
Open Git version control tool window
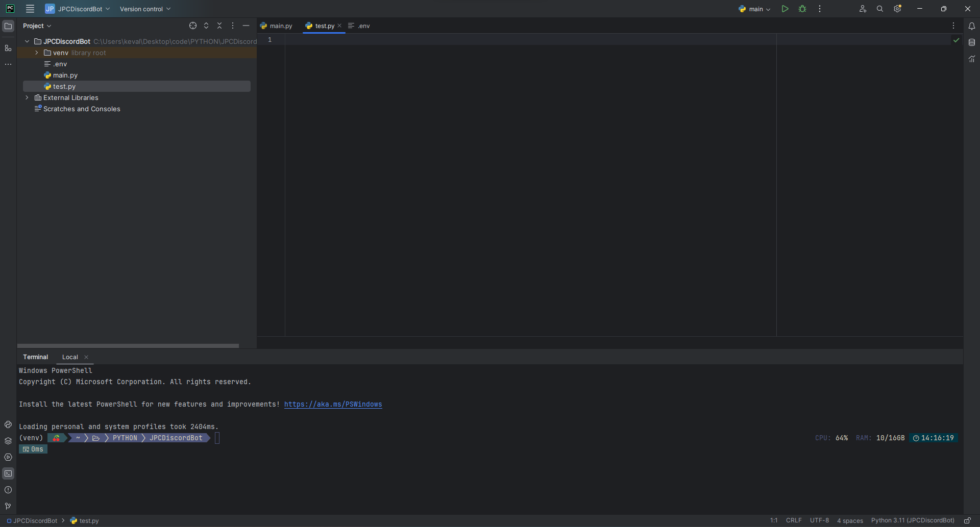(x=8, y=506)
